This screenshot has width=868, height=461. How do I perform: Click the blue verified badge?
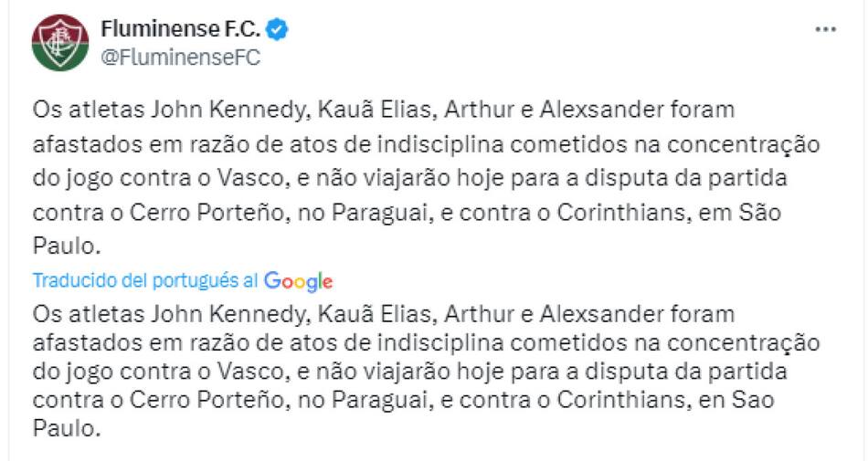click(x=278, y=29)
